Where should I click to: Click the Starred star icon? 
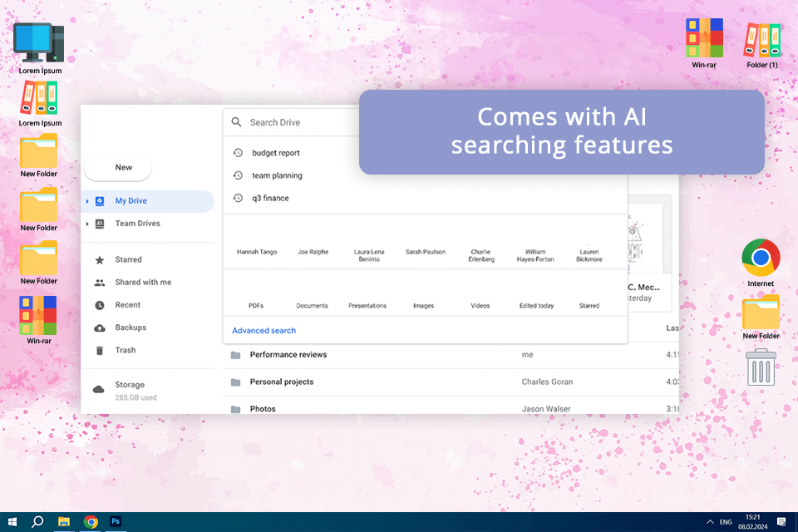(x=100, y=260)
